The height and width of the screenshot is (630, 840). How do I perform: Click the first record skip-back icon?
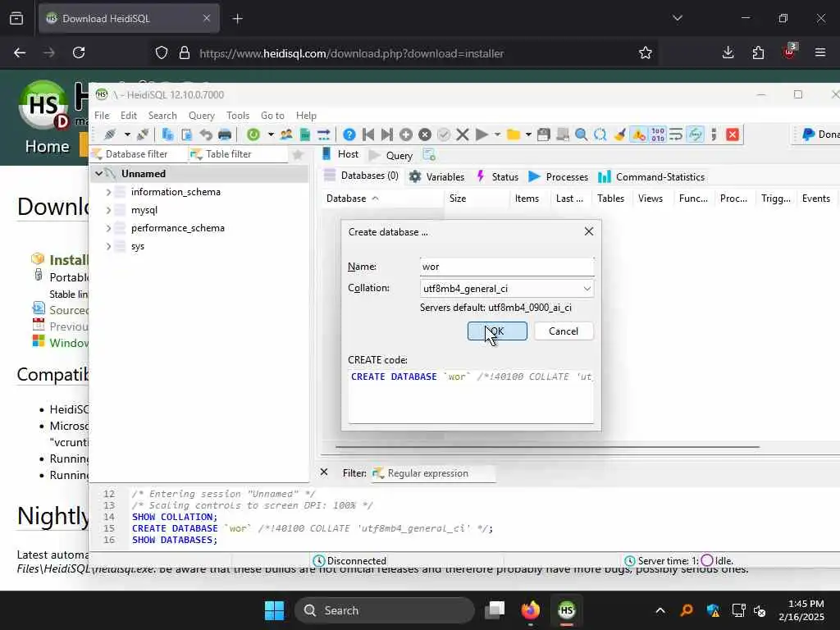(368, 135)
